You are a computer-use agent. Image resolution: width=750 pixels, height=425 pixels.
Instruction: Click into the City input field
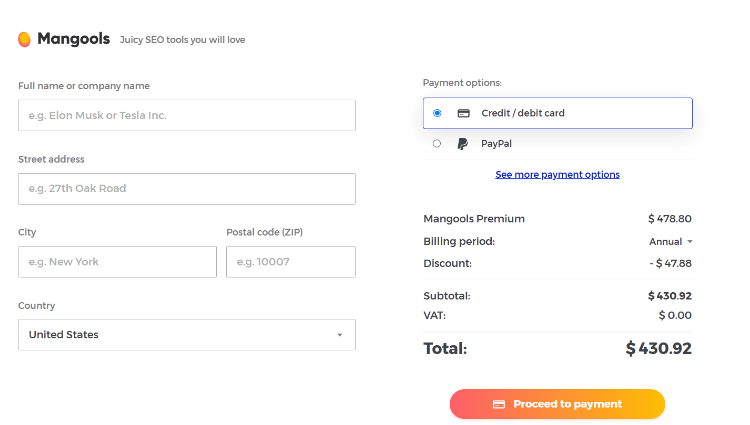117,262
